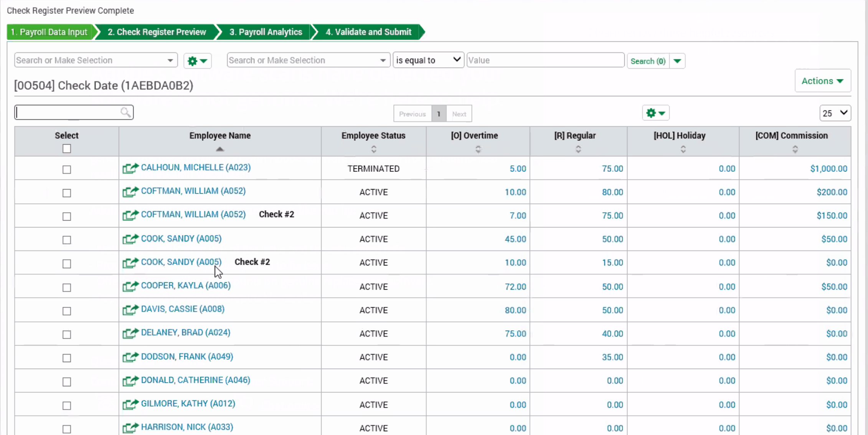Open COOPER, KAYLA (A006) employee link
Viewport: 868px width, 435px height.
coord(186,286)
